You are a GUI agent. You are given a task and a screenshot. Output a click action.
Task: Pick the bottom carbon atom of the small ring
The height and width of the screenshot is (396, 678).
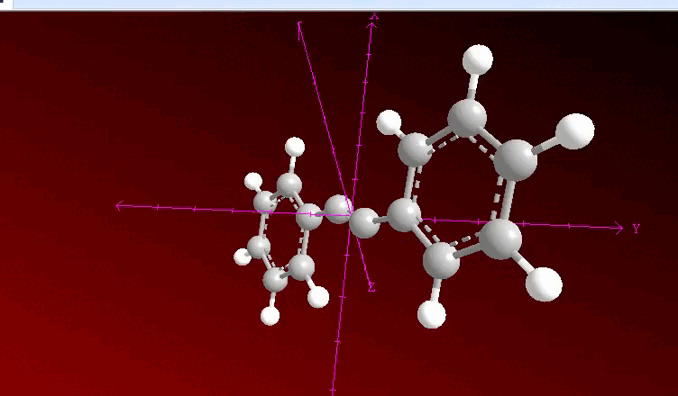tap(275, 280)
